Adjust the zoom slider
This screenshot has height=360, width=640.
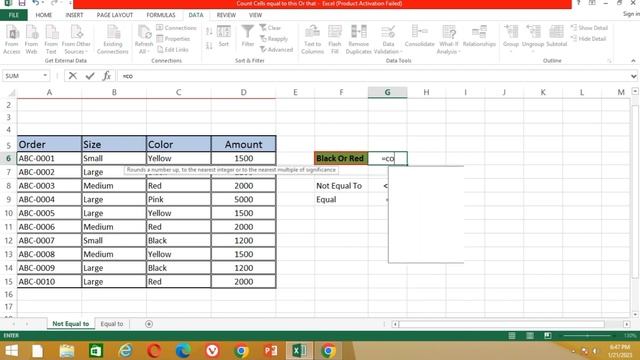tap(588, 336)
